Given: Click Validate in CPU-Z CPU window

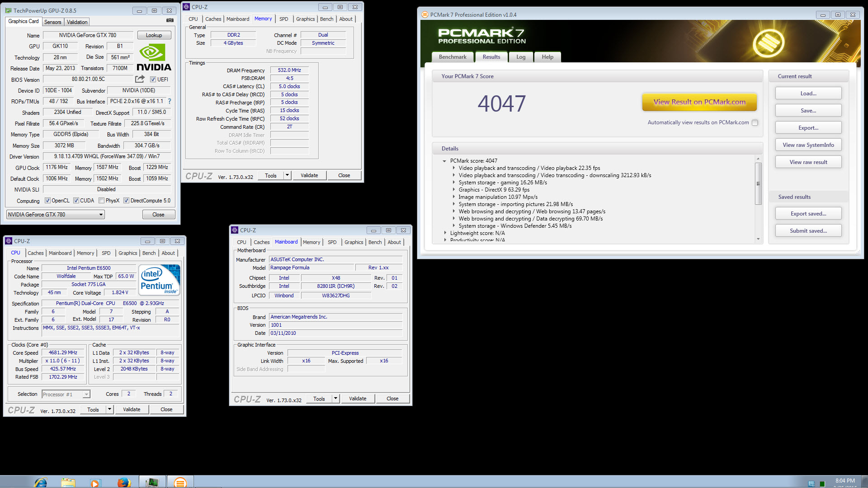Looking at the screenshot, I should [132, 409].
